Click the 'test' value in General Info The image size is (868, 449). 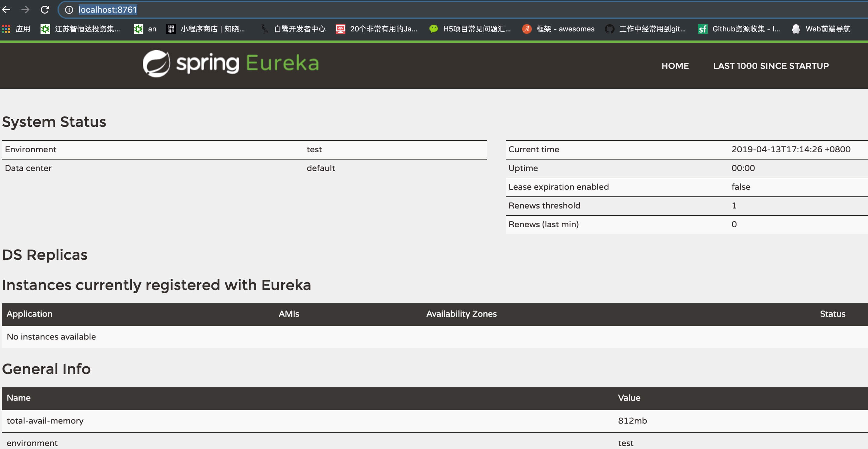tap(625, 443)
